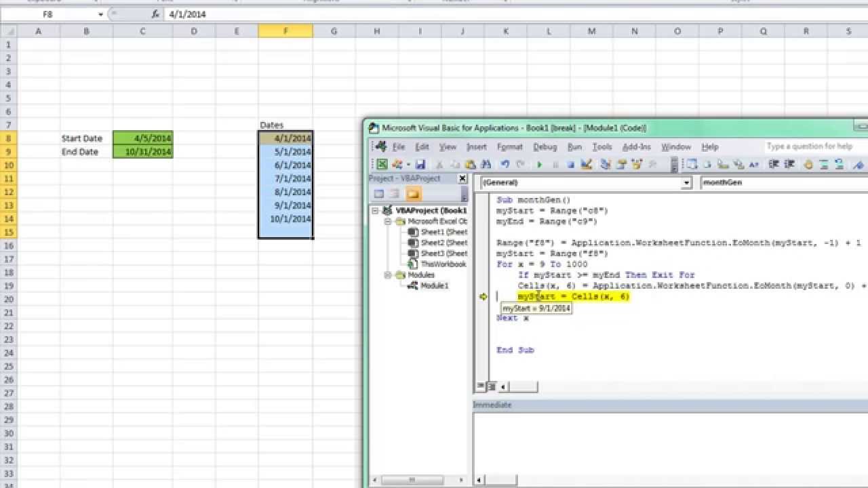Screen dimensions: 868x488
Task: Click column header C
Action: (143, 31)
